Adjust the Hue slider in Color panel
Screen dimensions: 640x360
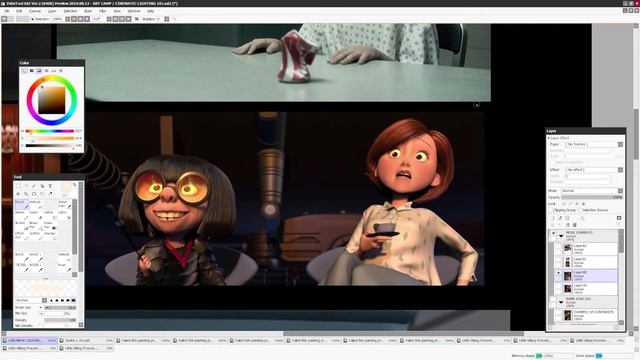[49, 131]
